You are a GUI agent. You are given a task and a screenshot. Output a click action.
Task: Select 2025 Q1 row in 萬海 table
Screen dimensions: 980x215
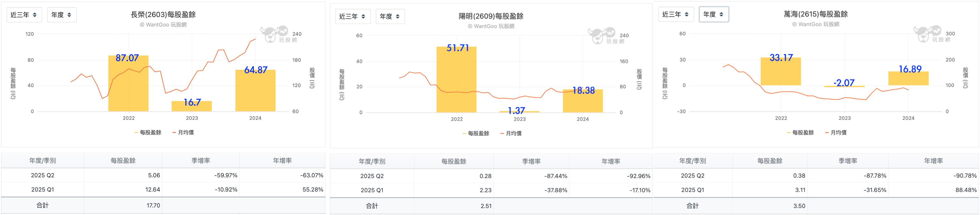[x=816, y=190]
